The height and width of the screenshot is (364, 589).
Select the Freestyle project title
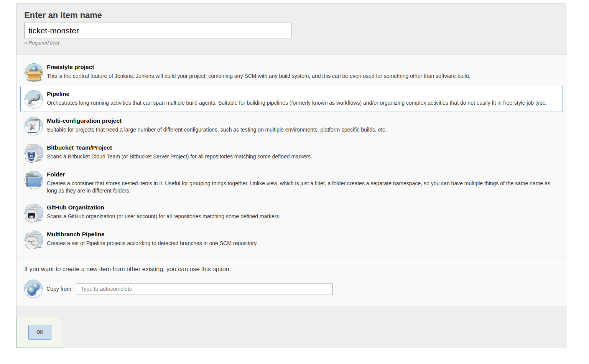(70, 67)
